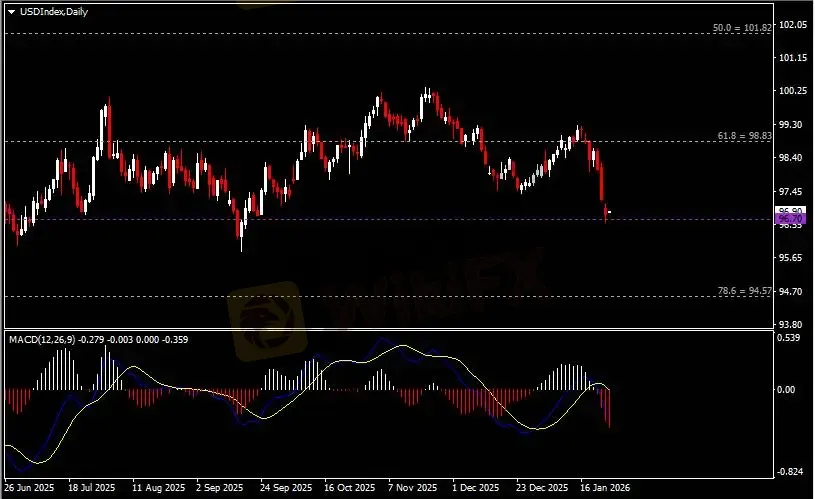Click the 16 Jan 2026 date label
The width and height of the screenshot is (815, 499).
605,488
